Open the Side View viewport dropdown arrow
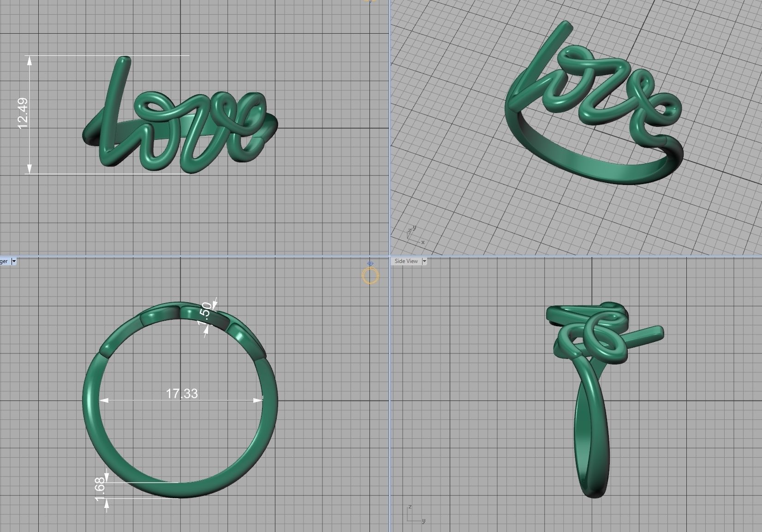The width and height of the screenshot is (762, 532). point(424,261)
